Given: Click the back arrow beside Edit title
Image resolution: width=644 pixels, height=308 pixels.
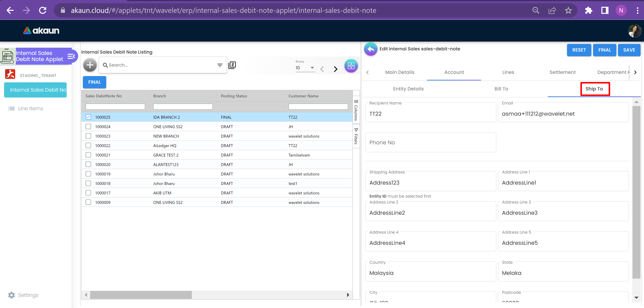Looking at the screenshot, I should coord(370,49).
